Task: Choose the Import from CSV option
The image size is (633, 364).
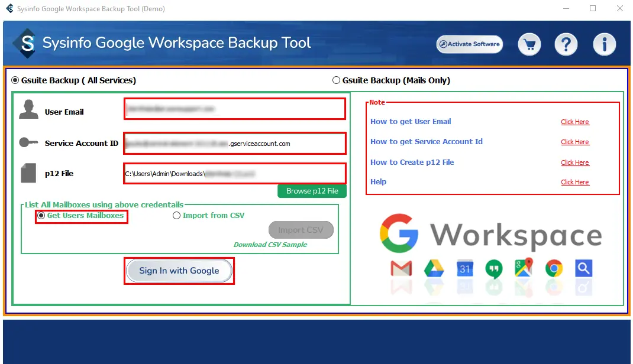Action: pos(177,216)
